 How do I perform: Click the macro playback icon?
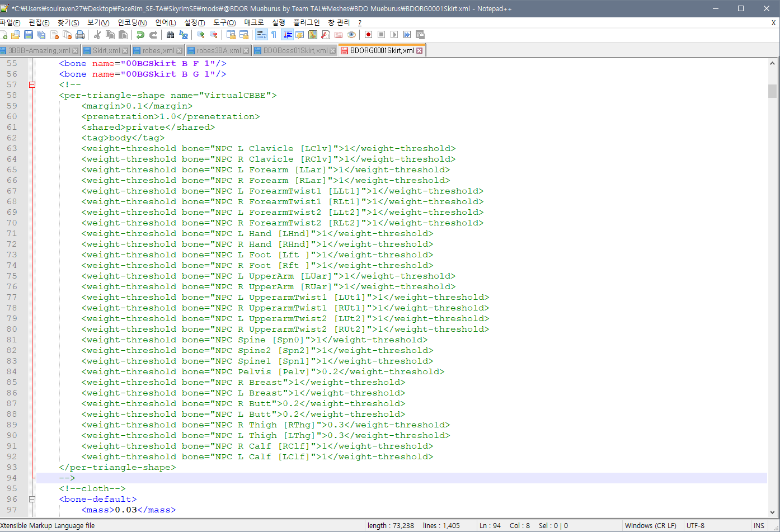pyautogui.click(x=394, y=35)
